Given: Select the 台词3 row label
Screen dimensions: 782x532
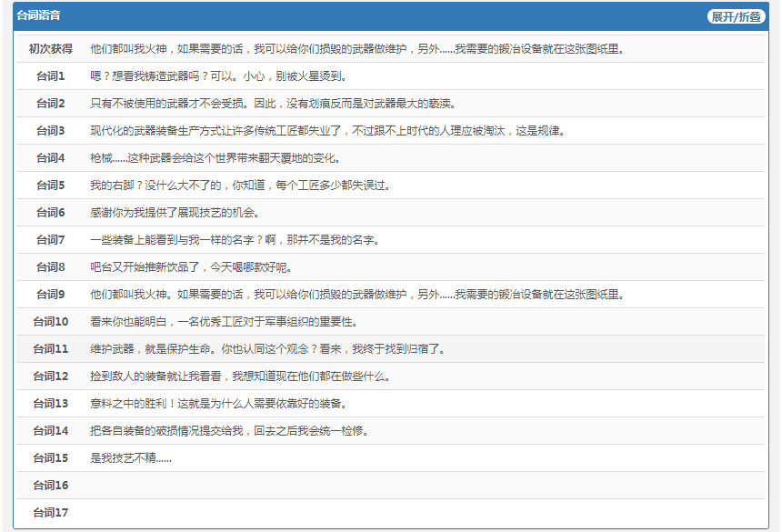Looking at the screenshot, I should [x=50, y=131].
